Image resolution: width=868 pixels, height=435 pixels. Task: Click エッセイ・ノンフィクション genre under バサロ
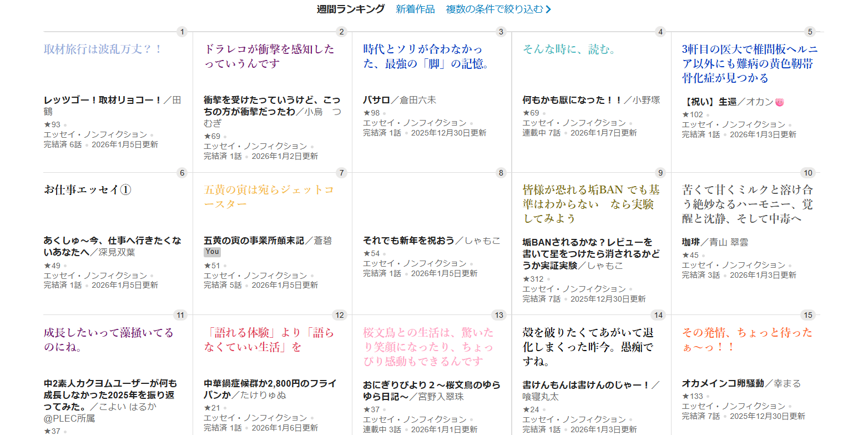[x=415, y=123]
